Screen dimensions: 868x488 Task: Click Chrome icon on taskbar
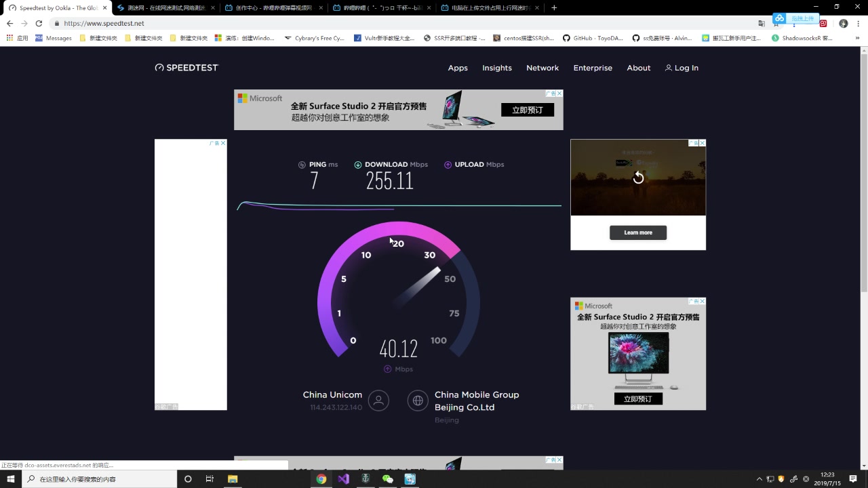pos(321,479)
